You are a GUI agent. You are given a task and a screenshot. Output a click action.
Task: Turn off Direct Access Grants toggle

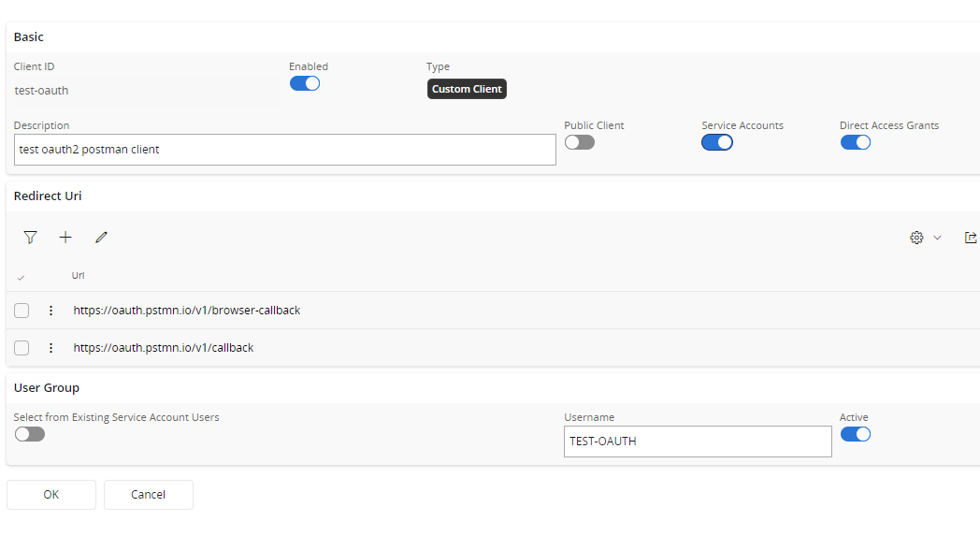(x=856, y=142)
